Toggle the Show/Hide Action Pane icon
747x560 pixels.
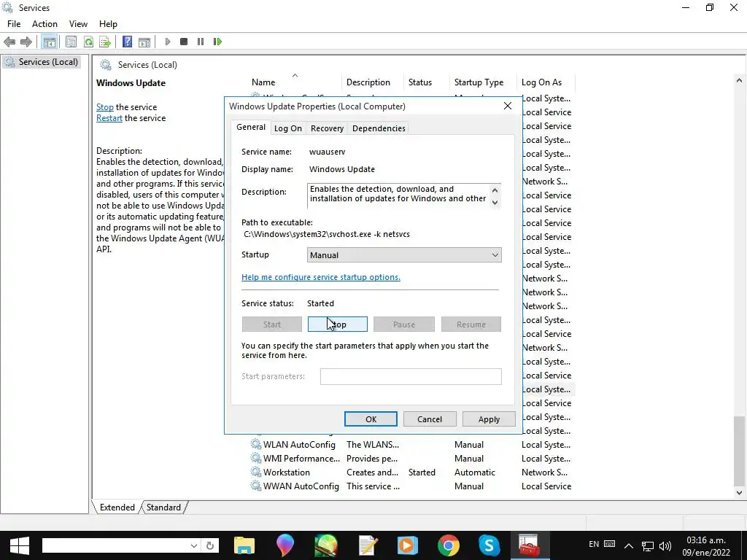(x=144, y=42)
